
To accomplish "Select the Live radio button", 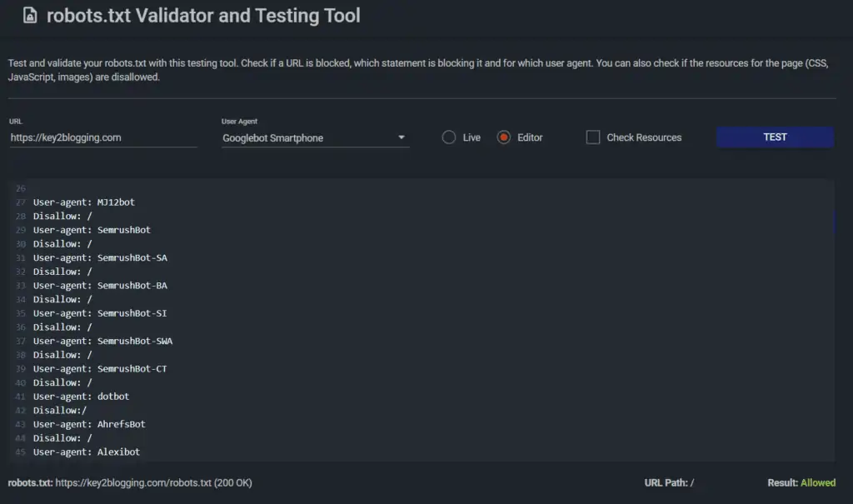I will coord(449,137).
